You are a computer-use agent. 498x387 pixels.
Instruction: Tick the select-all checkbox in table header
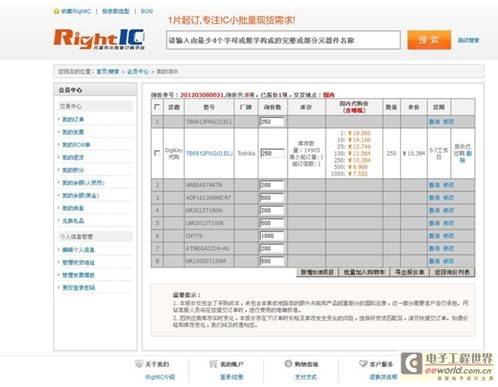click(x=157, y=107)
